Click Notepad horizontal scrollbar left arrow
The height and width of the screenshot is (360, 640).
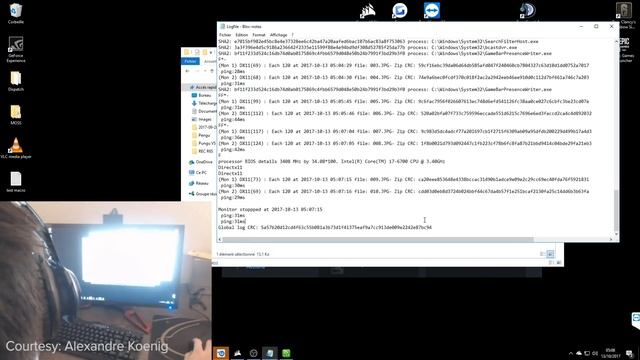tap(220, 240)
